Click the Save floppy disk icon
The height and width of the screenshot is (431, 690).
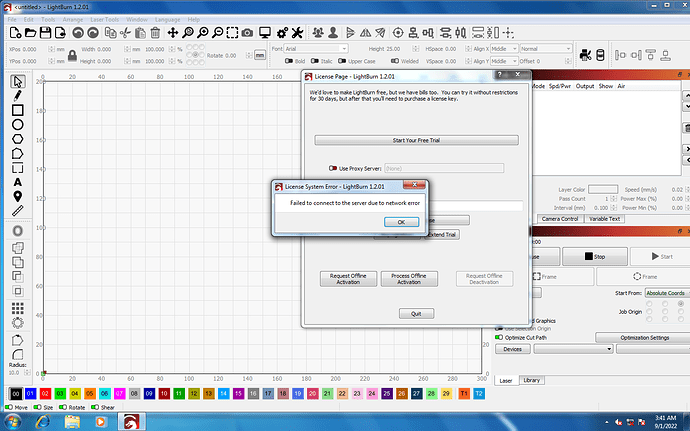point(45,33)
